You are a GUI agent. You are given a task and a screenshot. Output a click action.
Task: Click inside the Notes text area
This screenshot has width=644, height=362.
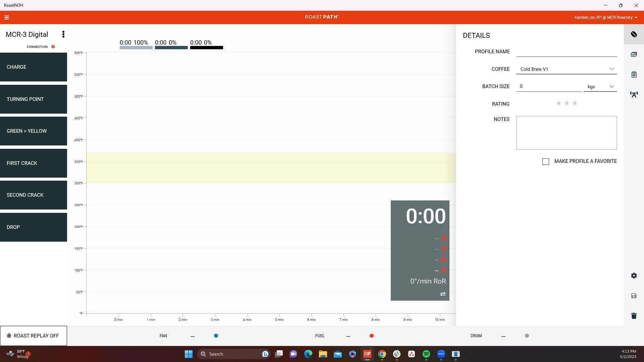click(x=567, y=133)
